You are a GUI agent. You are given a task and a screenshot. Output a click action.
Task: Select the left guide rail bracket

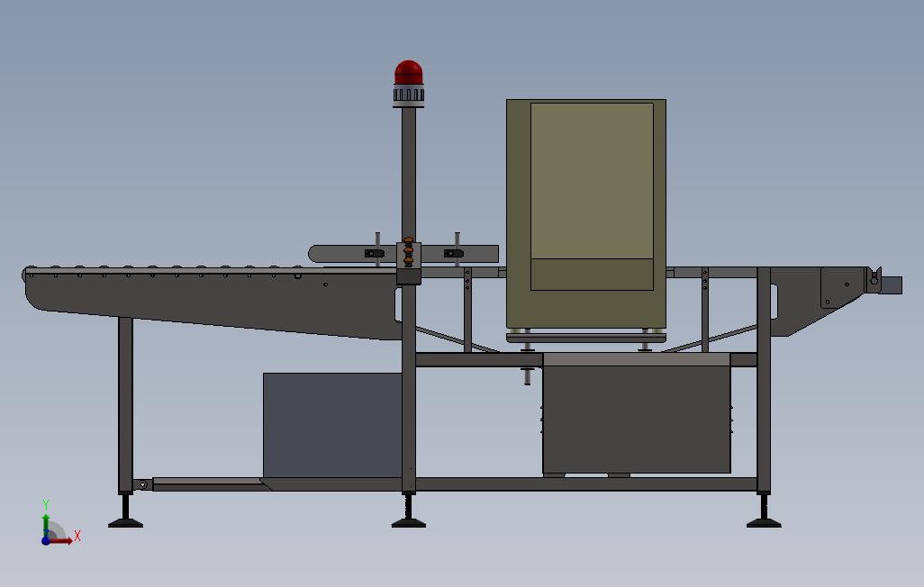click(375, 253)
